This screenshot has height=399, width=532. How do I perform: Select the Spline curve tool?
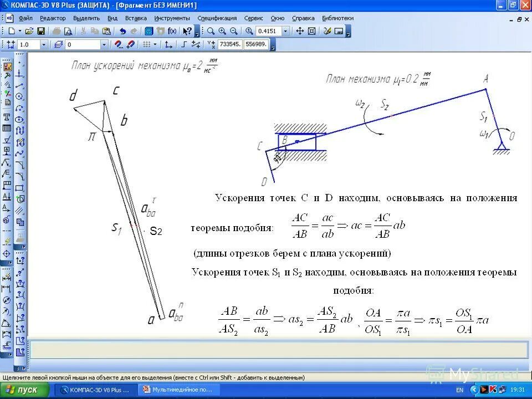tap(20, 154)
